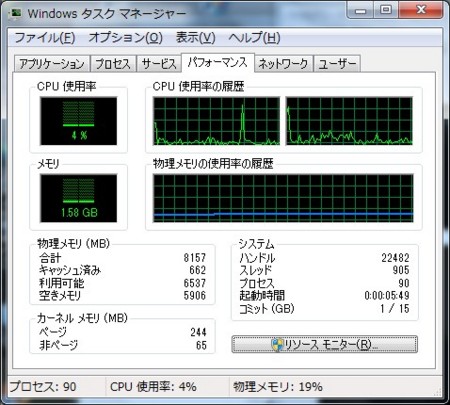This screenshot has width=450, height=405.
Task: Click status bar 物理メモリ: 19%
Action: [278, 387]
